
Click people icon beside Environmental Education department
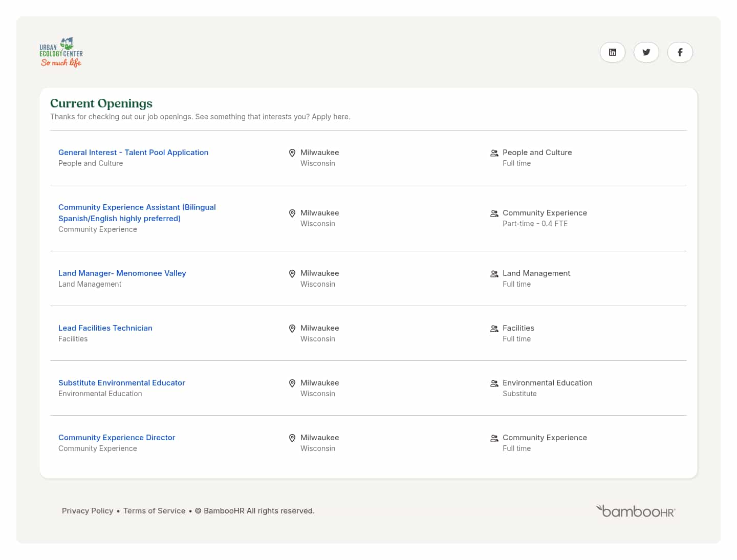point(494,383)
